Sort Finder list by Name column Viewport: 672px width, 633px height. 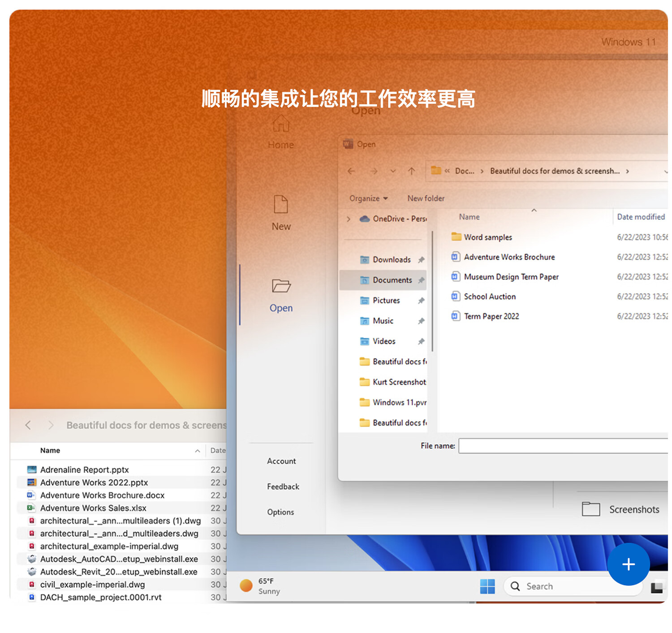coord(50,451)
